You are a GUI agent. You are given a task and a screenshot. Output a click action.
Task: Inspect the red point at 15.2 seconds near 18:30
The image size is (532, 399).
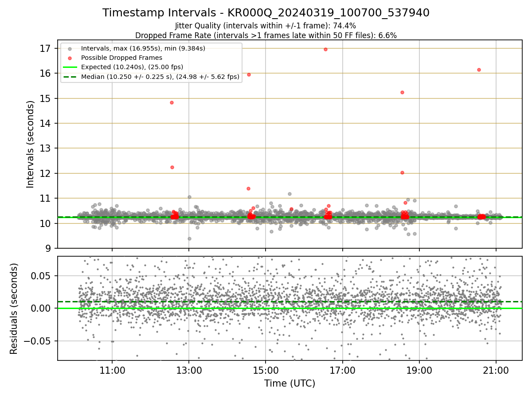tap(402, 92)
